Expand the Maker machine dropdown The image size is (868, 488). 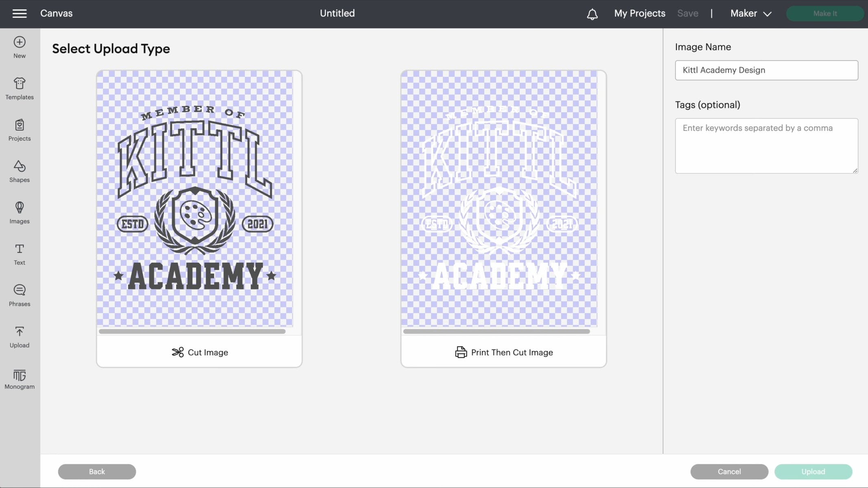tap(751, 13)
